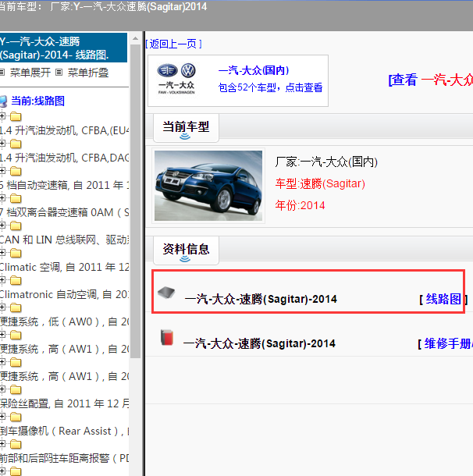Select 前部和后部驻车距离报警 label
The image size is (473, 476).
tap(64, 458)
